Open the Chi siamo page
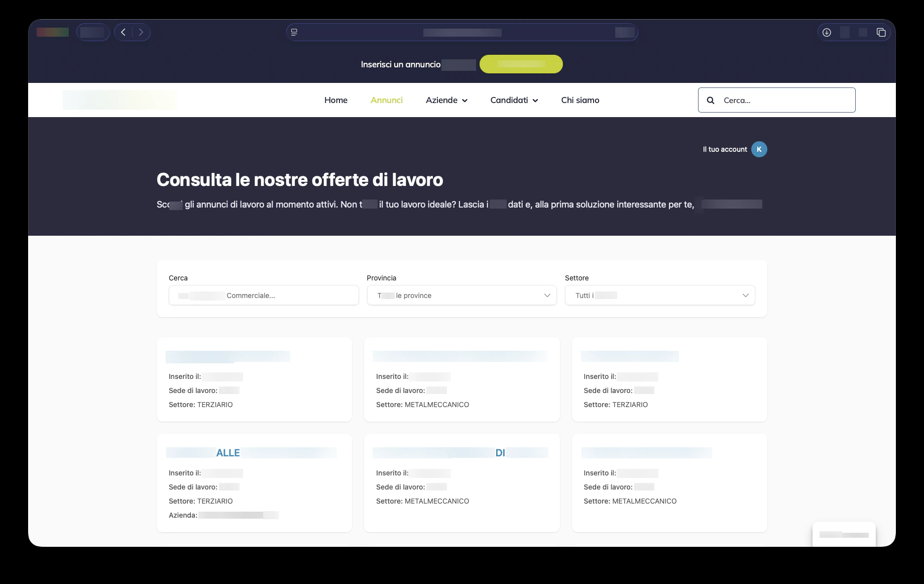This screenshot has height=584, width=924. 580,100
